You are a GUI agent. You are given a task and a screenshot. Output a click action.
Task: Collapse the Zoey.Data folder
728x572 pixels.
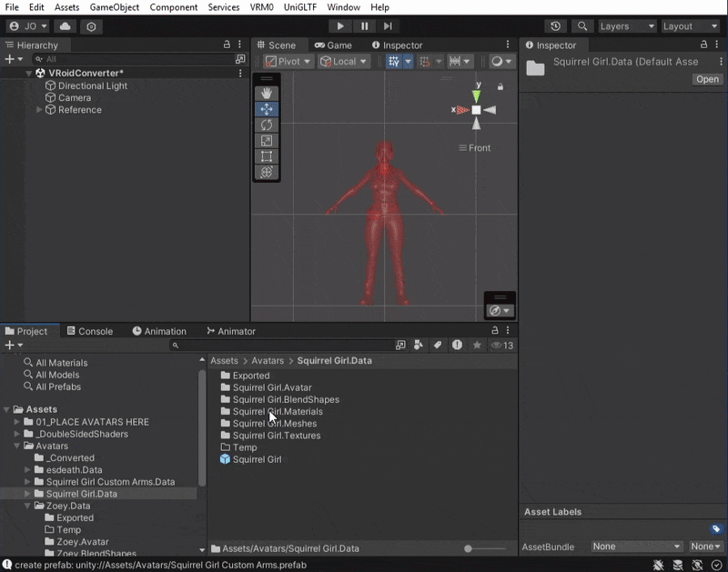pyautogui.click(x=27, y=506)
